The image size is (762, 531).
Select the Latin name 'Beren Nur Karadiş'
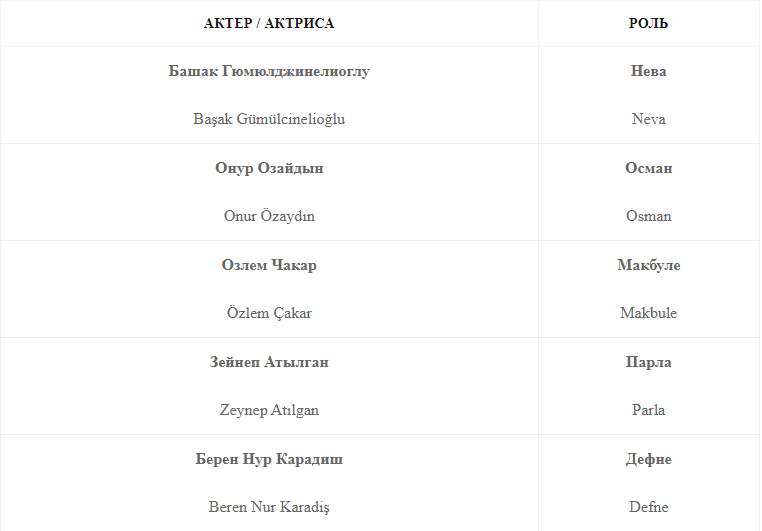(269, 507)
